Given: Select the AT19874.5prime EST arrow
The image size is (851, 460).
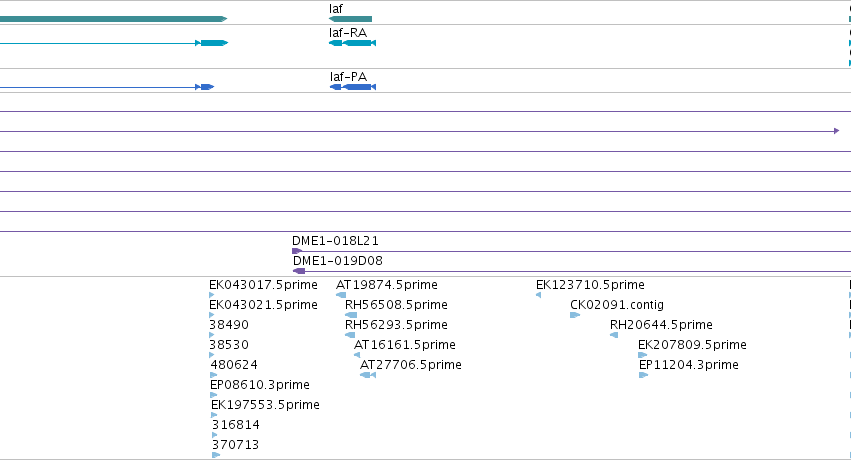Looking at the screenshot, I should [x=341, y=295].
